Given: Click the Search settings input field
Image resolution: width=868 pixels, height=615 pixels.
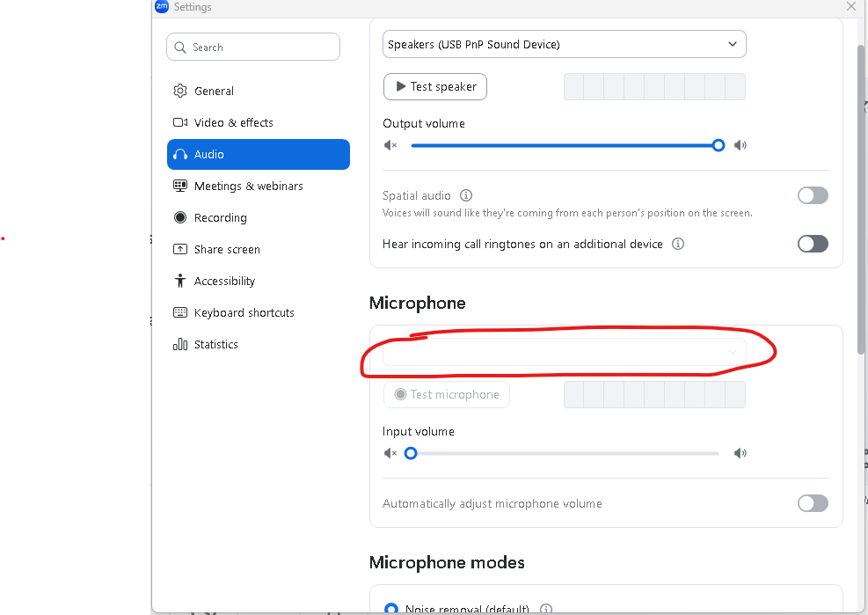Looking at the screenshot, I should pos(253,48).
